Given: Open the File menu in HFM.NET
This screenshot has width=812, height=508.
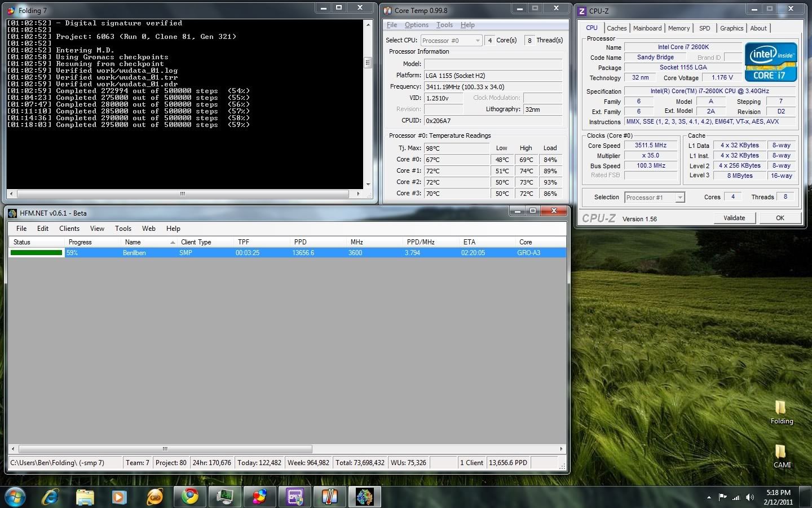Looking at the screenshot, I should (21, 229).
